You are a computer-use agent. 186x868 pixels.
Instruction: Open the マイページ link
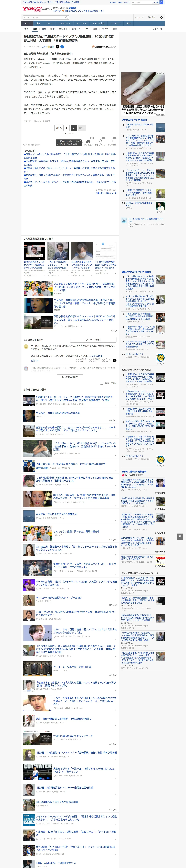pos(139,18)
